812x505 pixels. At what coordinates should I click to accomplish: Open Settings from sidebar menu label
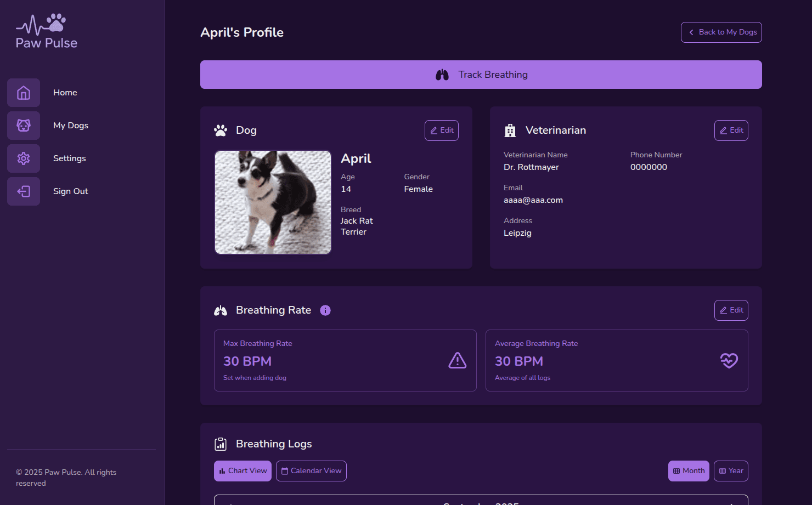(70, 158)
